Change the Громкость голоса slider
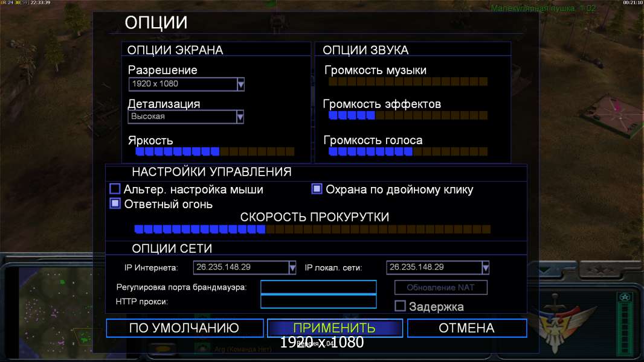 click(408, 151)
